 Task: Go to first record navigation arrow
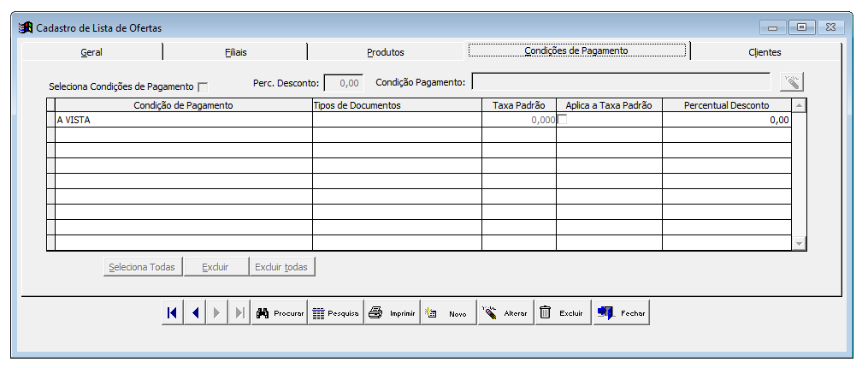[x=172, y=313]
